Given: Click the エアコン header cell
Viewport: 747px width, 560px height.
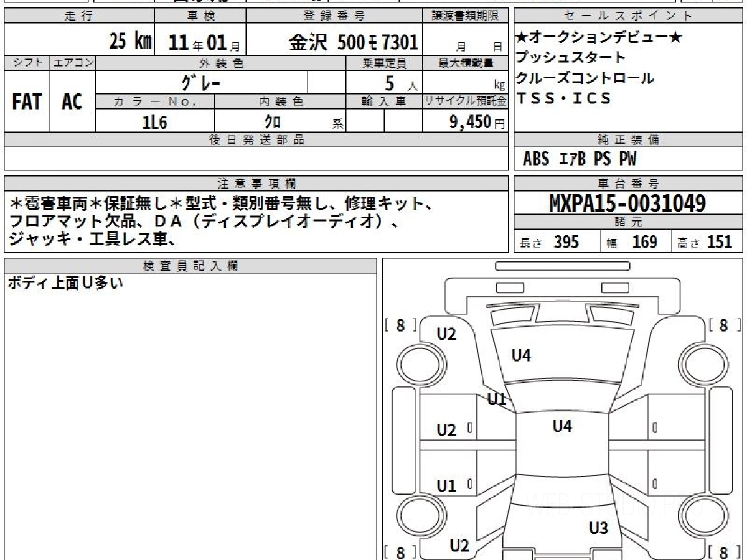Looking at the screenshot, I should [x=73, y=63].
